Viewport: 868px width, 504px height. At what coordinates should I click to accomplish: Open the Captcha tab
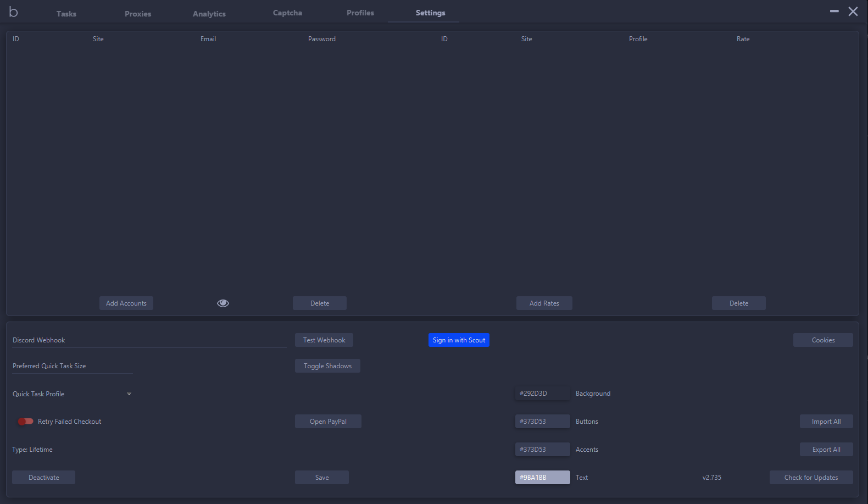click(287, 13)
